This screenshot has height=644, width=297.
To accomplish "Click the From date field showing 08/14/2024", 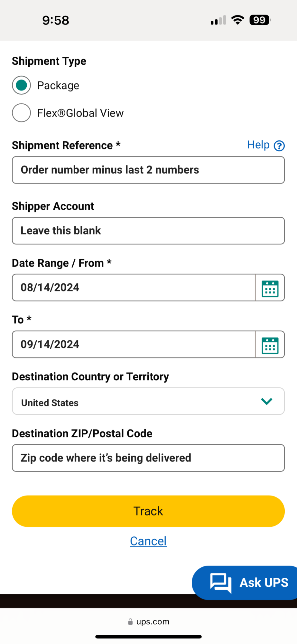I will click(134, 288).
